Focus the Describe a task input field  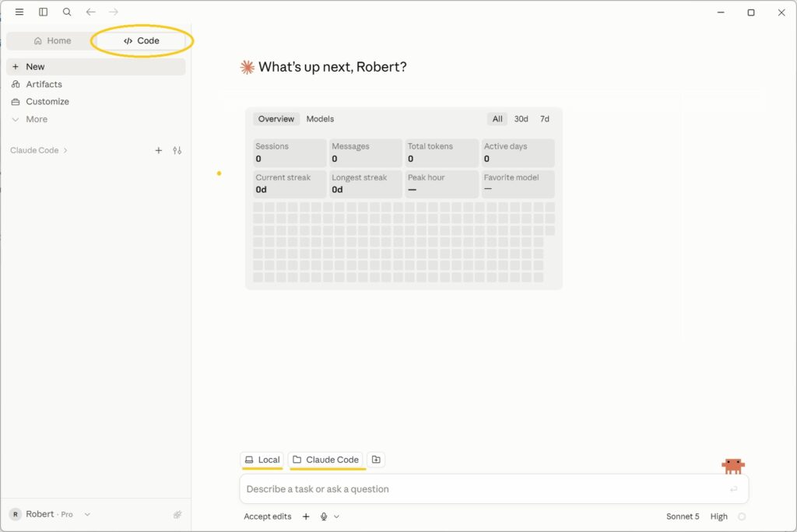pyautogui.click(x=493, y=488)
